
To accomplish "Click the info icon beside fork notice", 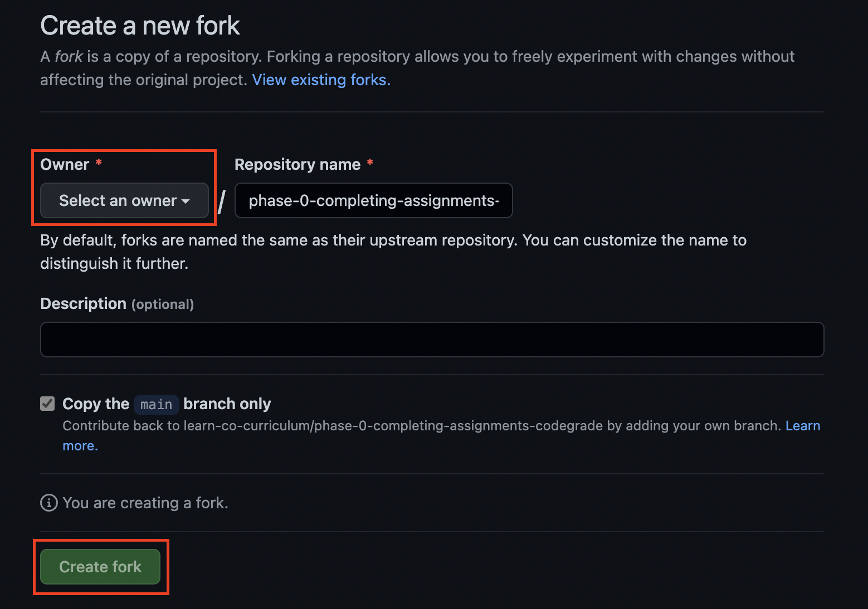I will (x=49, y=503).
